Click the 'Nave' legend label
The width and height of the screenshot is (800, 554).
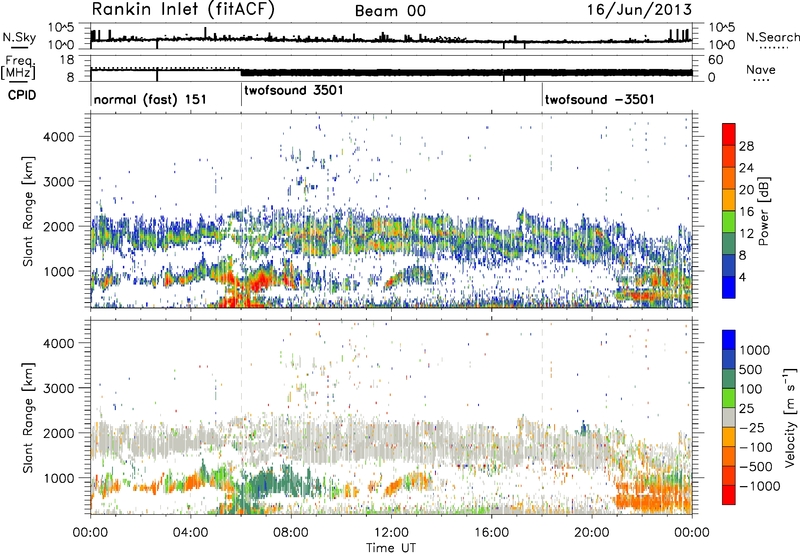[x=761, y=69]
